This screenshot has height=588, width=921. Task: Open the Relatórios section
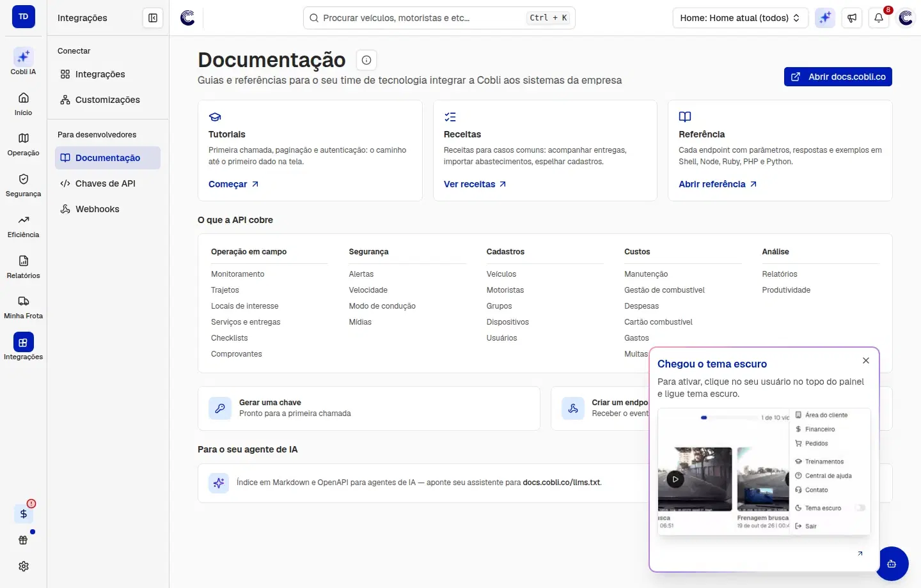tap(23, 267)
